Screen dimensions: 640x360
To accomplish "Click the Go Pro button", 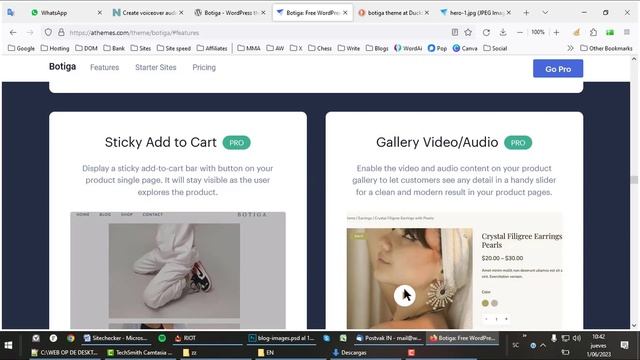I will (x=558, y=69).
